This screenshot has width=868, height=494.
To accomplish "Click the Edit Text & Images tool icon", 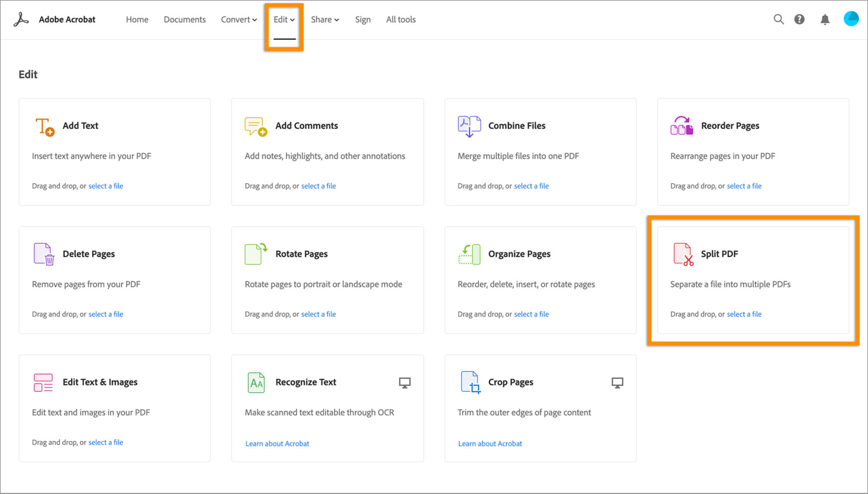I will [x=43, y=381].
